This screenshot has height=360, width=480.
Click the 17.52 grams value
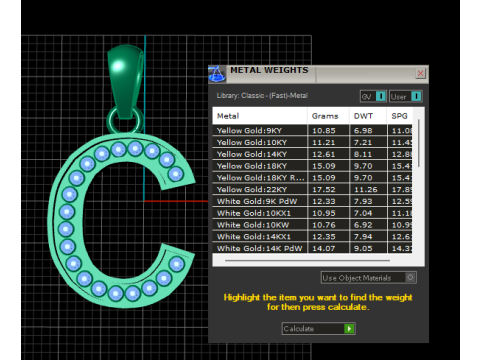pyautogui.click(x=324, y=189)
